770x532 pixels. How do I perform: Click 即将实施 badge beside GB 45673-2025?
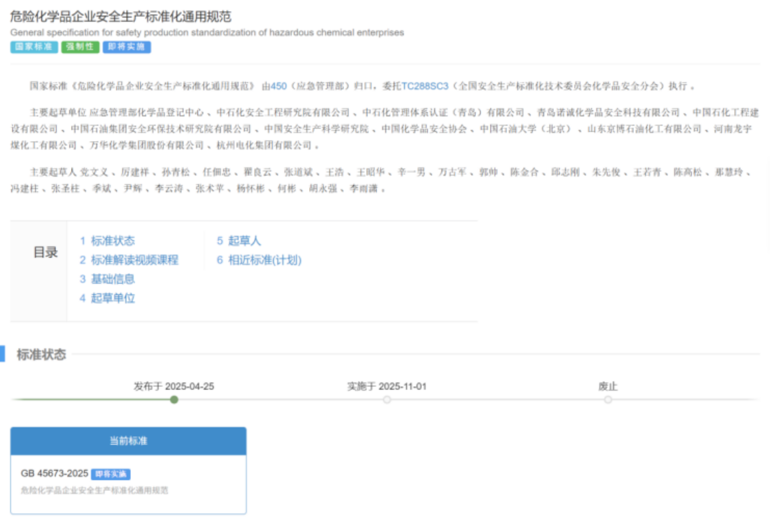coord(111,474)
